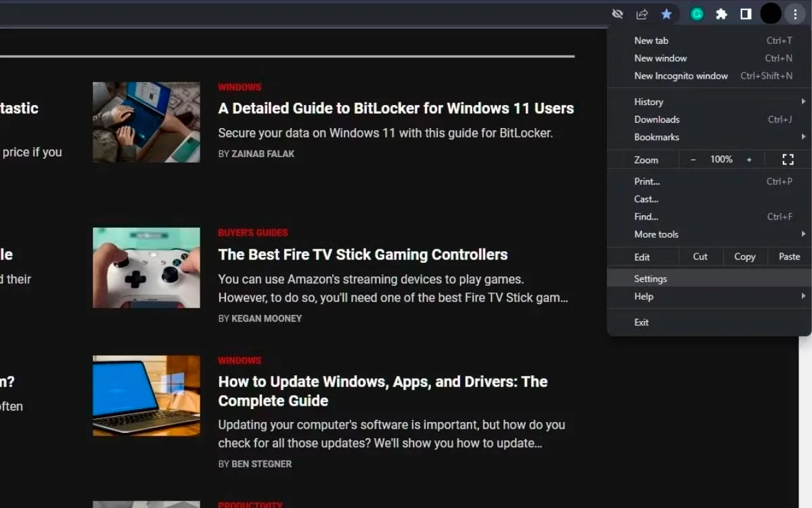Click the share this page icon
This screenshot has height=508, width=812.
642,14
